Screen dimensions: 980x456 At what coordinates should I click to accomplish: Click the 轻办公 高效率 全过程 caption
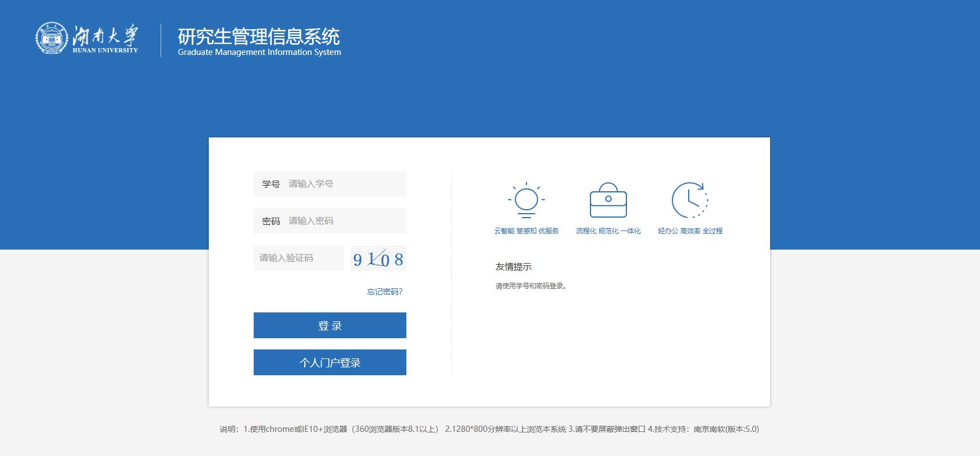tap(690, 231)
